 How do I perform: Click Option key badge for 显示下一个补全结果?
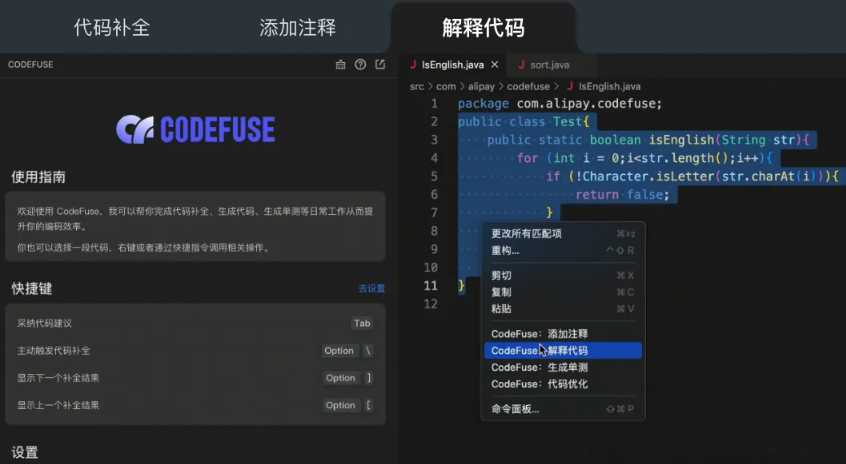340,378
